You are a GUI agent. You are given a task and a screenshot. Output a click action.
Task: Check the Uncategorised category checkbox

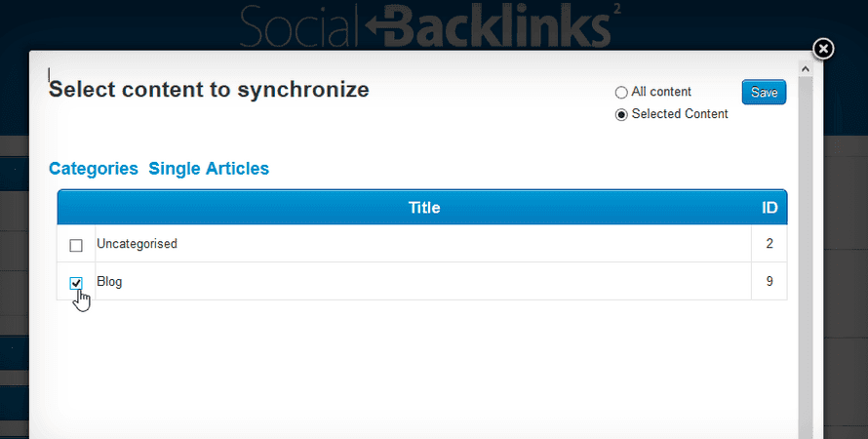point(76,245)
